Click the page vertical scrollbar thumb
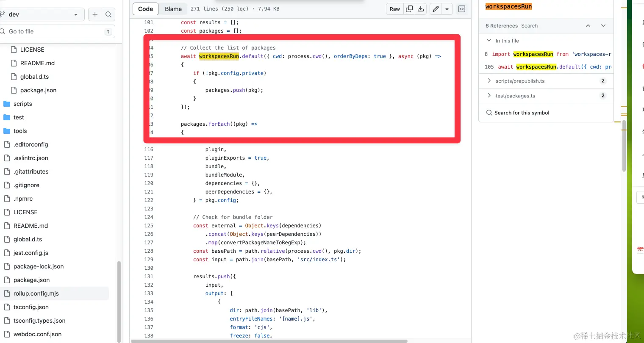This screenshot has width=644, height=343. tap(624, 146)
